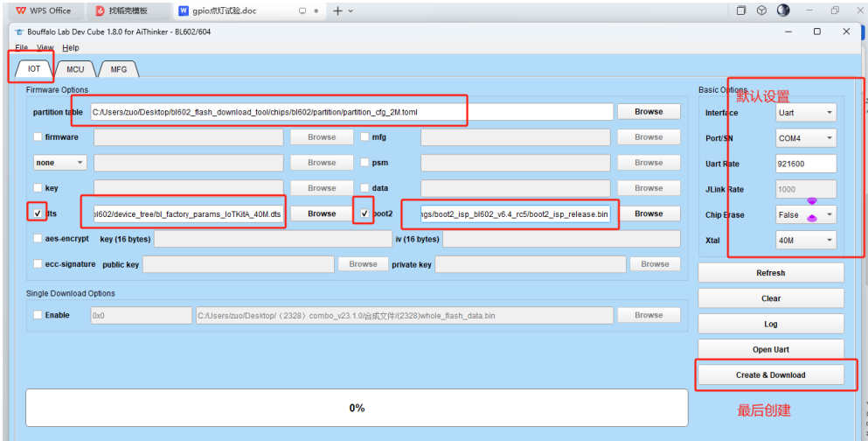Open the 'none' dropdown

point(59,163)
